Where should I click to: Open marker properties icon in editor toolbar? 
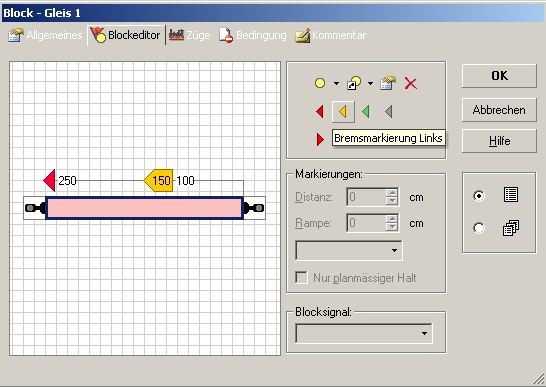pyautogui.click(x=388, y=83)
